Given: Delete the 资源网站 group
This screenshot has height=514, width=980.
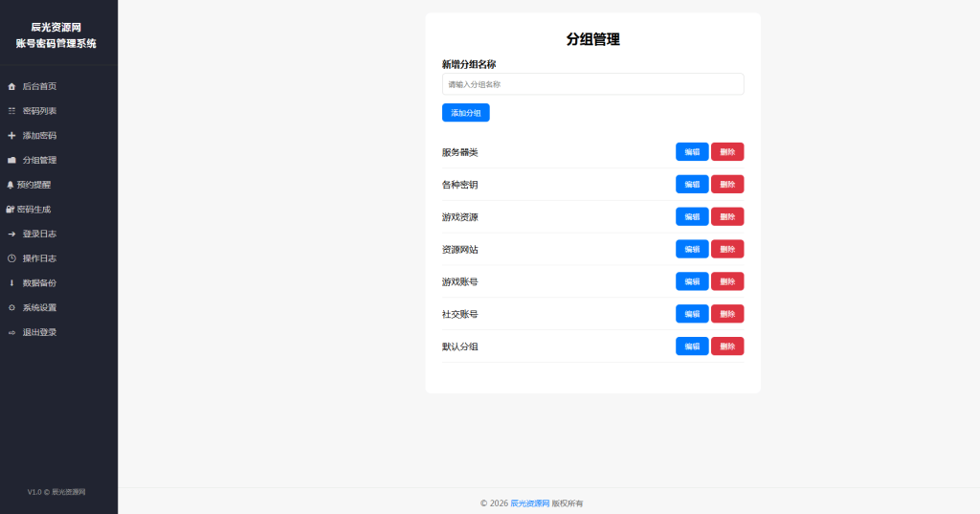Looking at the screenshot, I should (727, 249).
